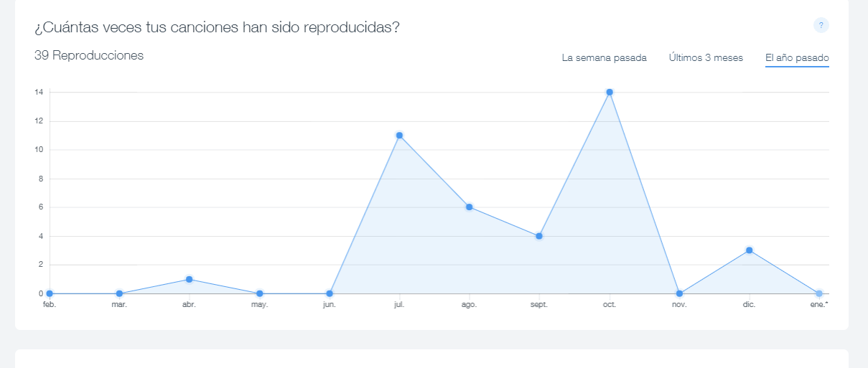Click the jul. axis label

(x=399, y=305)
